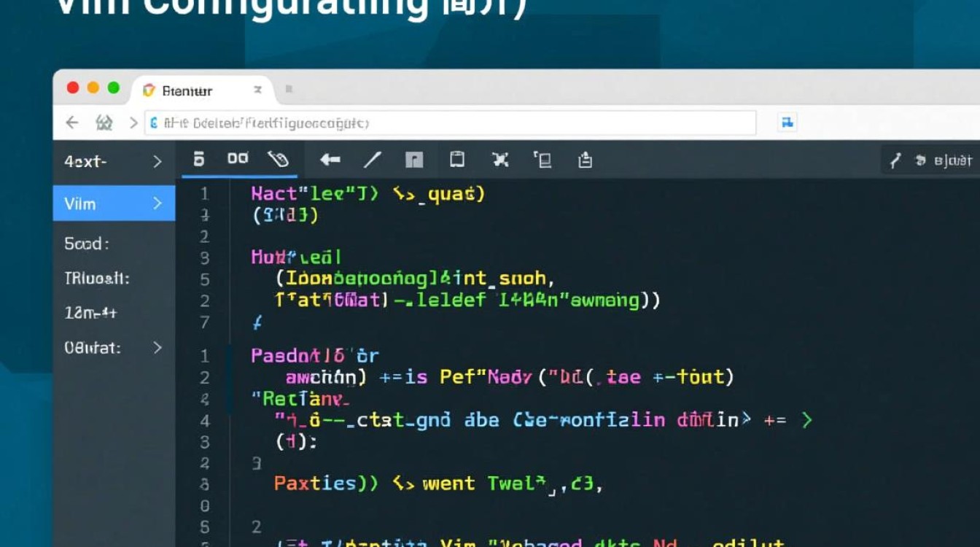
Task: Select the diagonal line tool icon
Action: click(x=373, y=160)
